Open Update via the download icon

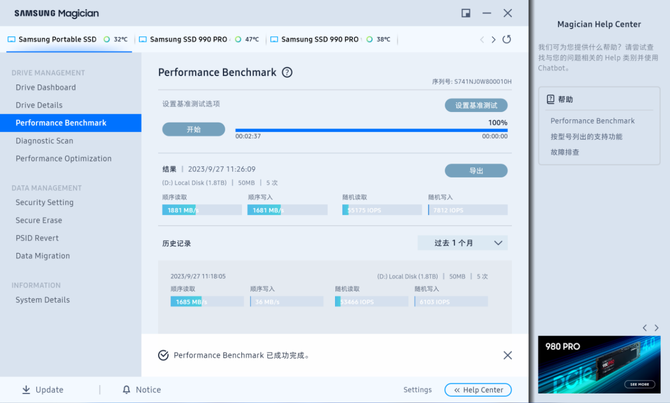point(26,389)
